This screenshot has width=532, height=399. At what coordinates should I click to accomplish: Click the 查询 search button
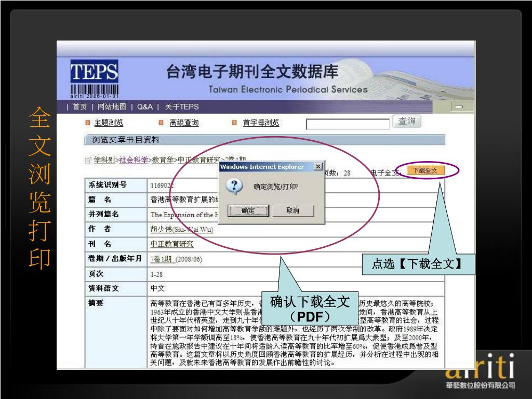pyautogui.click(x=406, y=121)
